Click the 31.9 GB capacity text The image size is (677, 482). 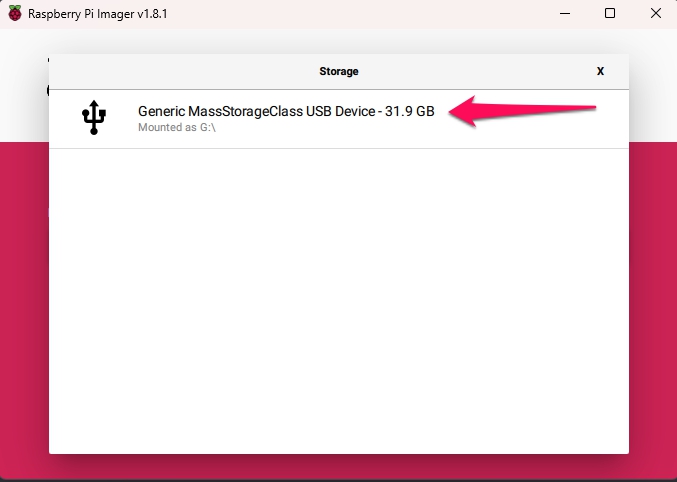pyautogui.click(x=410, y=112)
